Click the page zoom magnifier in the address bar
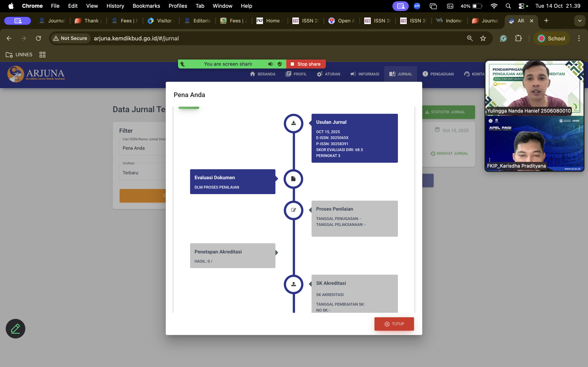This screenshot has height=367, width=588. [x=470, y=38]
